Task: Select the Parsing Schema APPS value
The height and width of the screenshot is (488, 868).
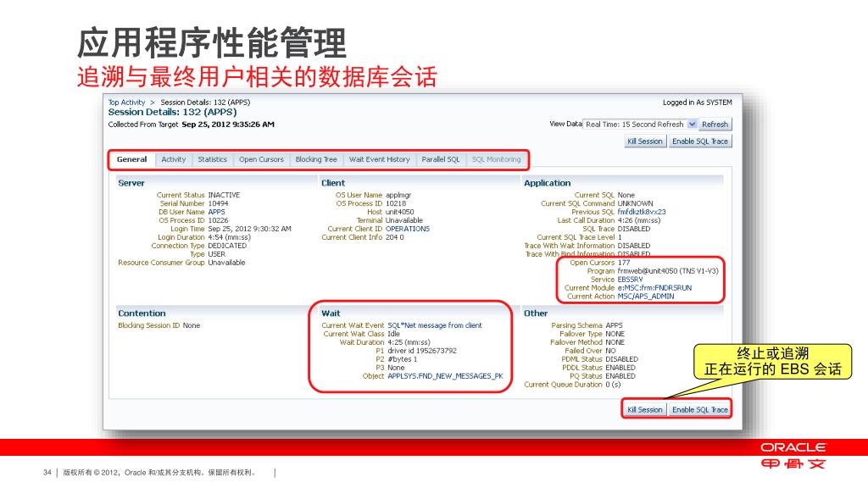Action: [614, 325]
